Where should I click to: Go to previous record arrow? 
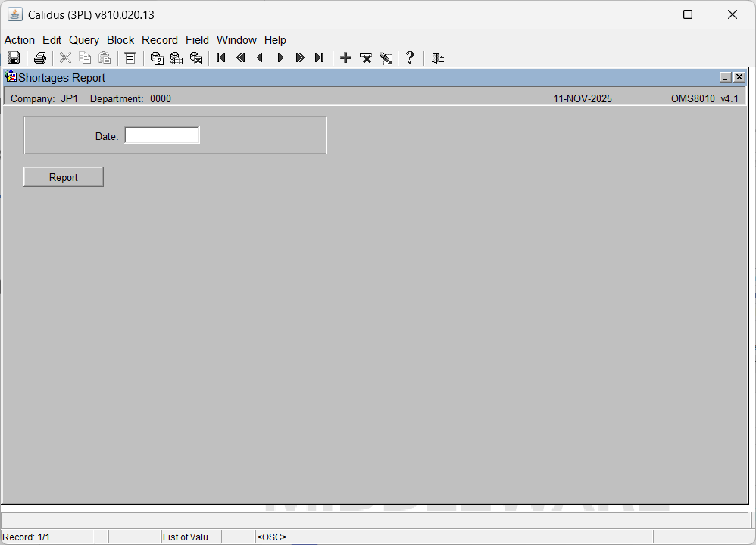coord(261,58)
